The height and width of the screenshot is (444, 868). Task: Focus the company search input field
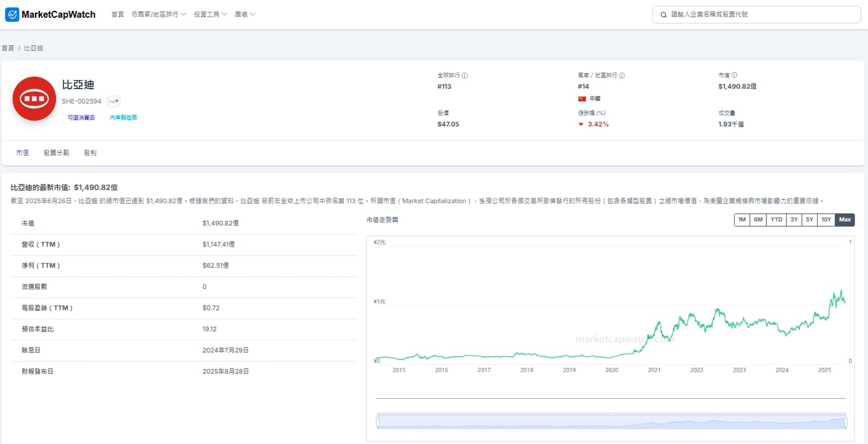click(x=756, y=14)
